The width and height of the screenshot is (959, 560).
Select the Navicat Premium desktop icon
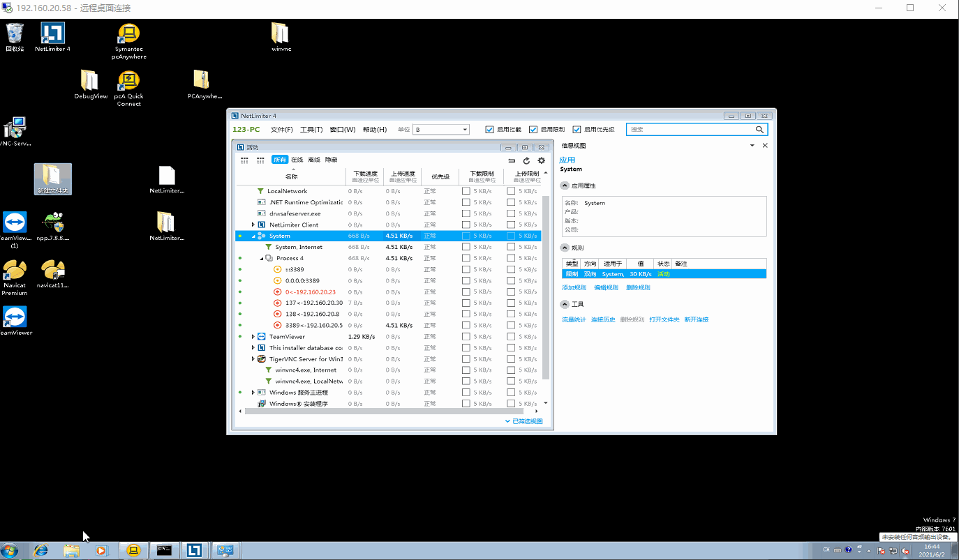pos(15,278)
